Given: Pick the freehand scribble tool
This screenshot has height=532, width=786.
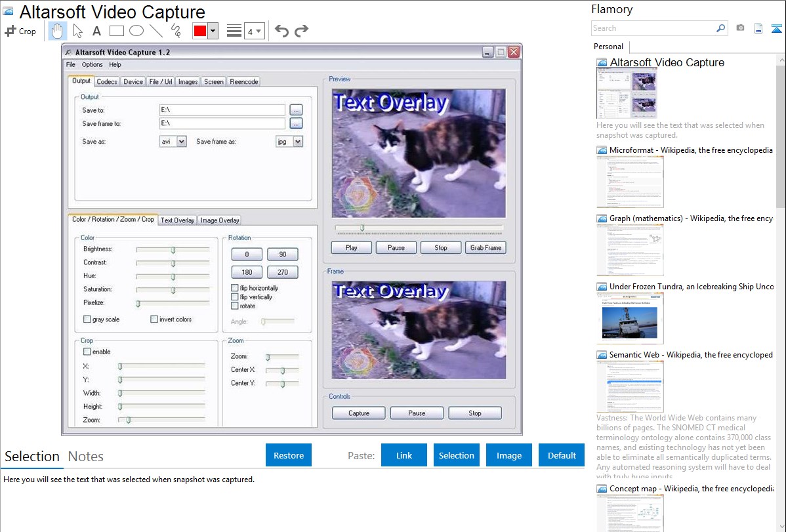Looking at the screenshot, I should pos(175,31).
